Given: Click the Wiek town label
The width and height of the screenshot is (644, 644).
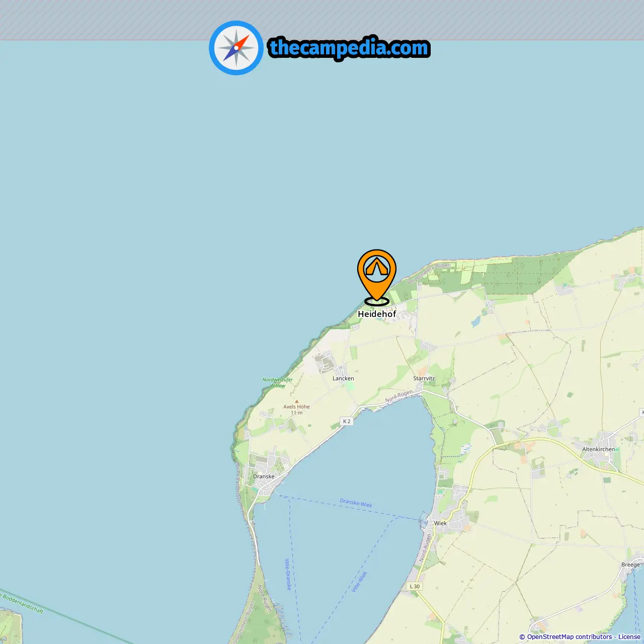Looking at the screenshot, I should 441,523.
